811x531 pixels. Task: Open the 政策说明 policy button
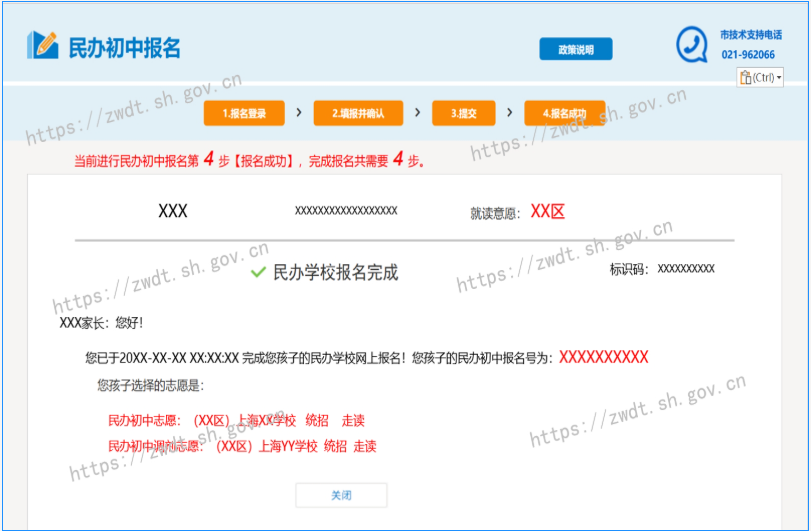pos(575,49)
